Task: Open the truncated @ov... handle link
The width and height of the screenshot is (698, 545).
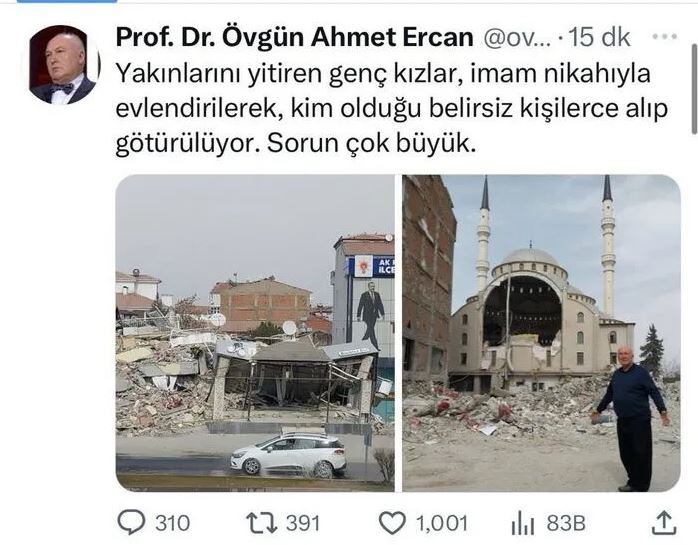Action: (517, 38)
